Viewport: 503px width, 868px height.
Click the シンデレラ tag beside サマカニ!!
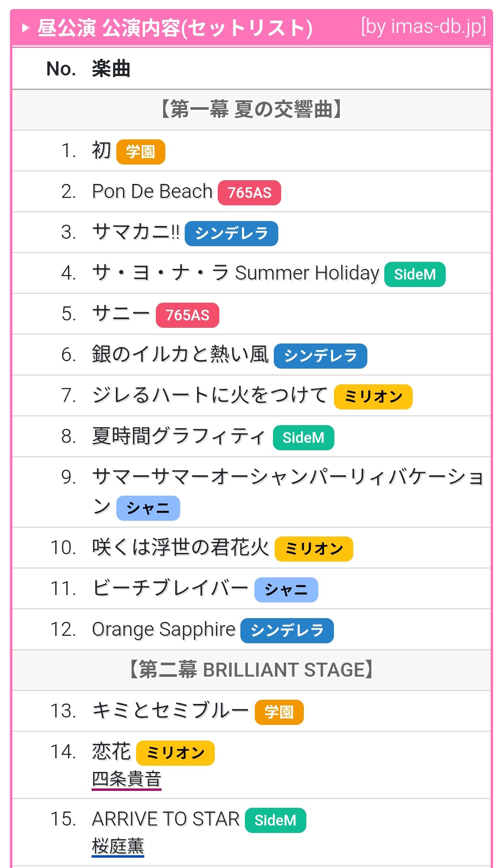tap(231, 233)
